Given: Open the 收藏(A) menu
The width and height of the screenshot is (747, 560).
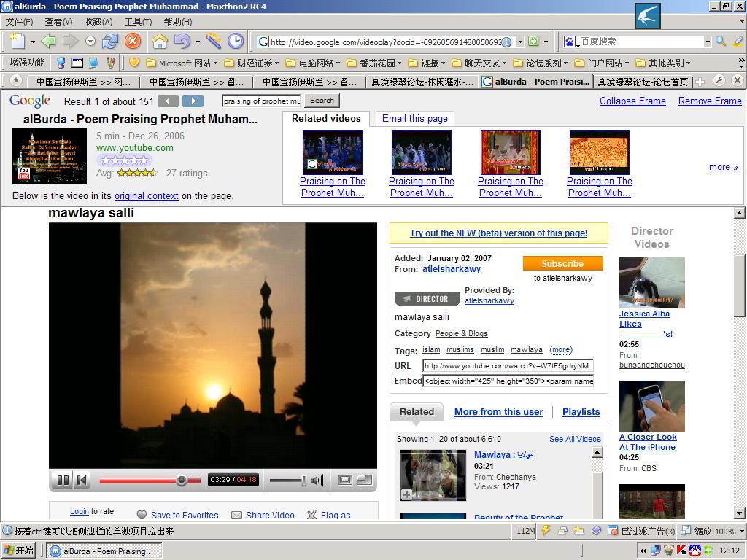Looking at the screenshot, I should tap(98, 22).
